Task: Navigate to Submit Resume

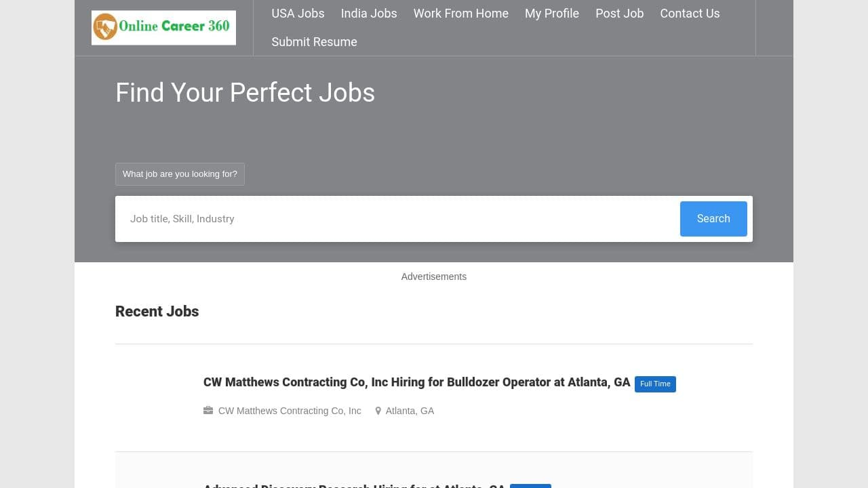Action: click(314, 42)
